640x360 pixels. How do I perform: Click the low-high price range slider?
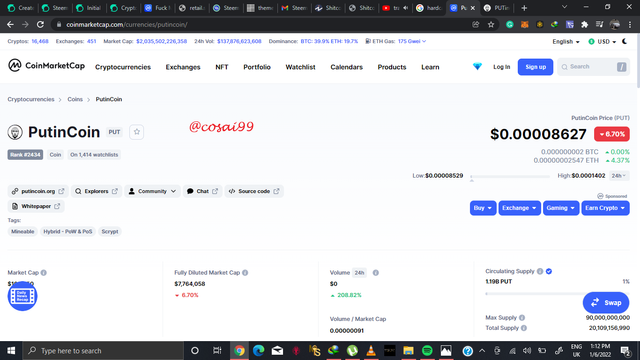510,177
